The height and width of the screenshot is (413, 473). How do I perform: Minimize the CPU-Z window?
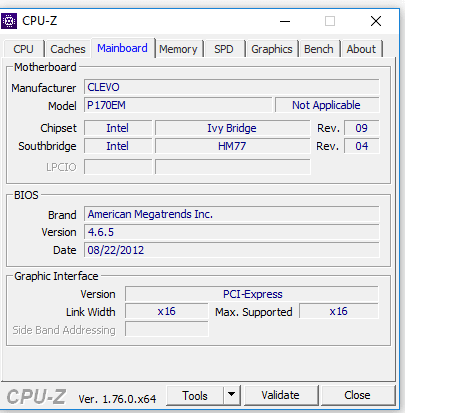click(x=285, y=21)
